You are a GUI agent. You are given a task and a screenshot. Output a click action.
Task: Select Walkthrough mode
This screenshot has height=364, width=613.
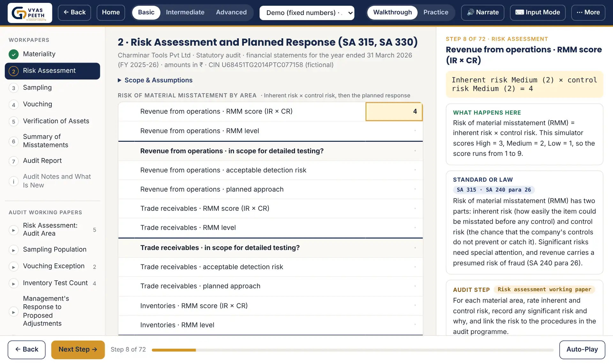(x=392, y=12)
